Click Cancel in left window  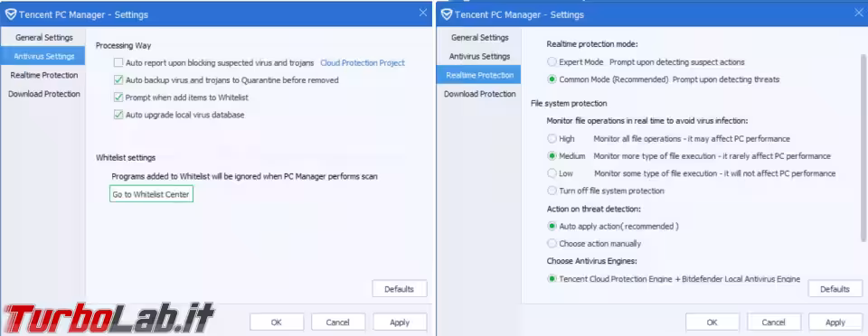[x=337, y=322]
